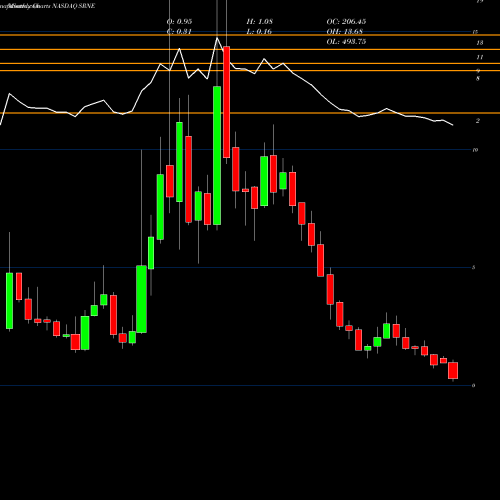Click the indicator axis label 13
The width and height of the screenshot is (500, 500).
pyautogui.click(x=480, y=43)
